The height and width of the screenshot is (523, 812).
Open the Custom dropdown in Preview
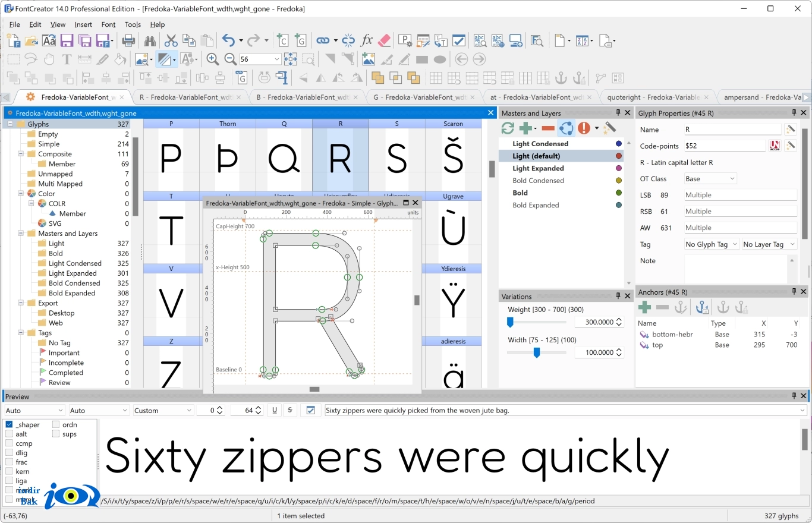click(163, 410)
